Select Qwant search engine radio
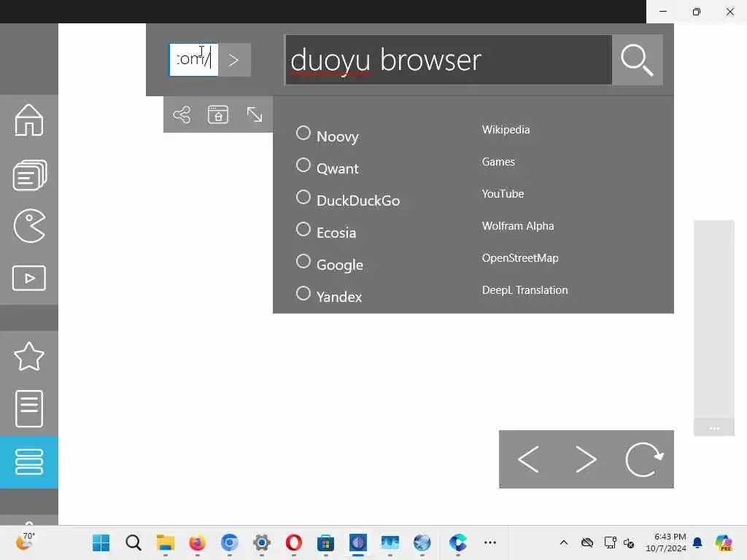 (303, 166)
